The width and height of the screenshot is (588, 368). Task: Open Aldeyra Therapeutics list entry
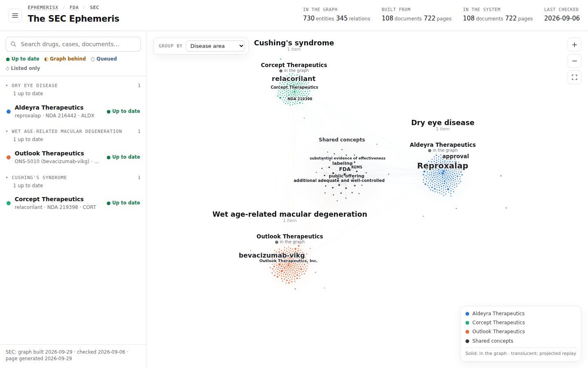coord(73,112)
